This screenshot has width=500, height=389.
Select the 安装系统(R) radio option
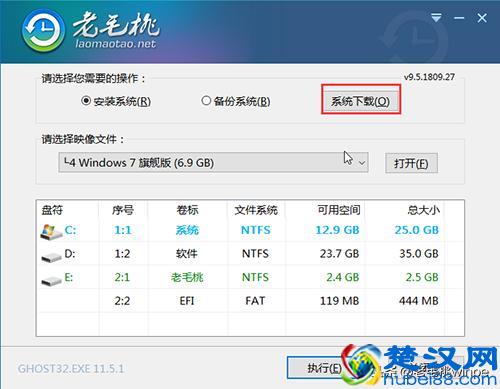click(x=116, y=101)
